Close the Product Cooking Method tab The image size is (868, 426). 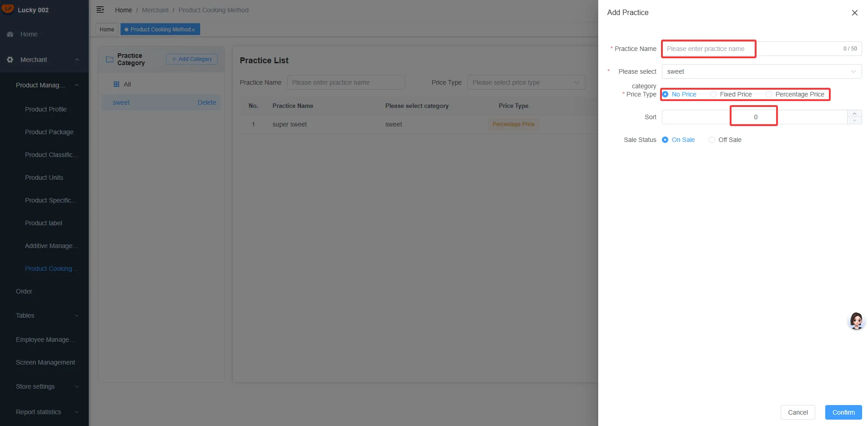pos(193,30)
